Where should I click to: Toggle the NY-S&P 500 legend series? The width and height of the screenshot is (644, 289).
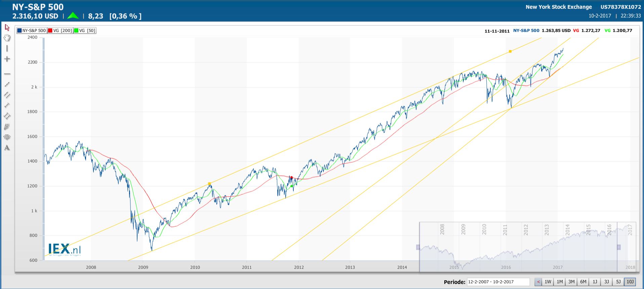32,31
